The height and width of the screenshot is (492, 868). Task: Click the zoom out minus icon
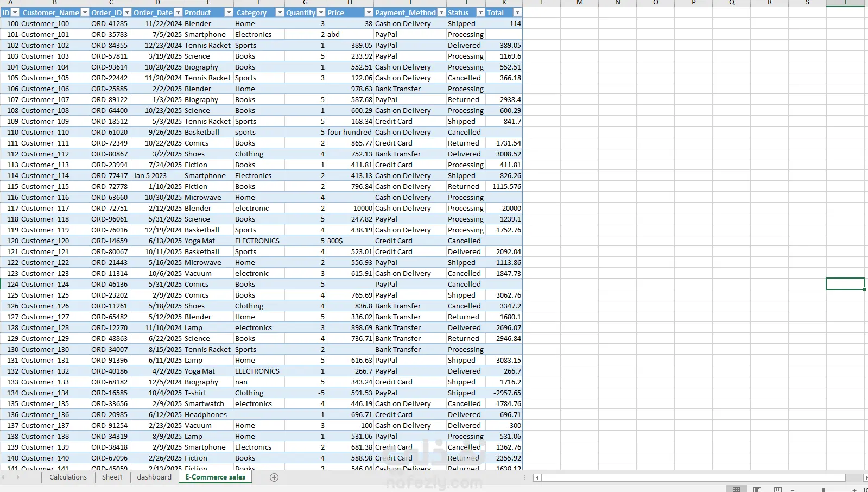pyautogui.click(x=794, y=490)
